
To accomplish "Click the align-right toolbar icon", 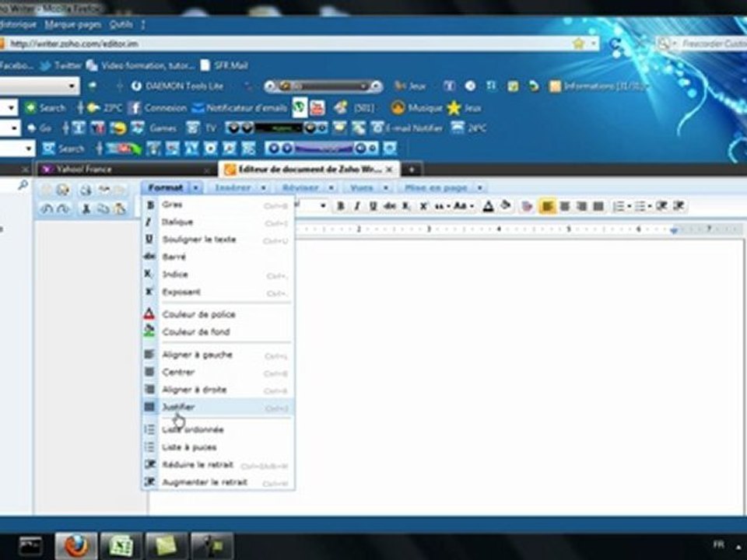I will (x=582, y=206).
